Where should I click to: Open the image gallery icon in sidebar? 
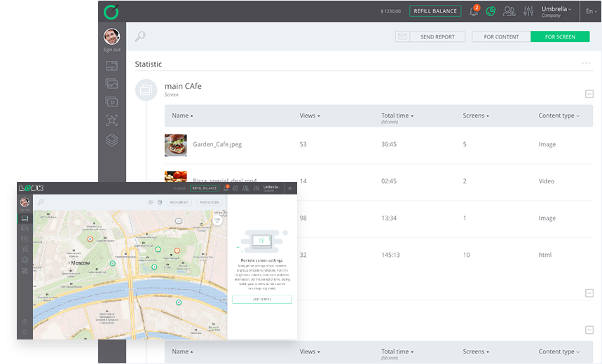click(x=111, y=84)
